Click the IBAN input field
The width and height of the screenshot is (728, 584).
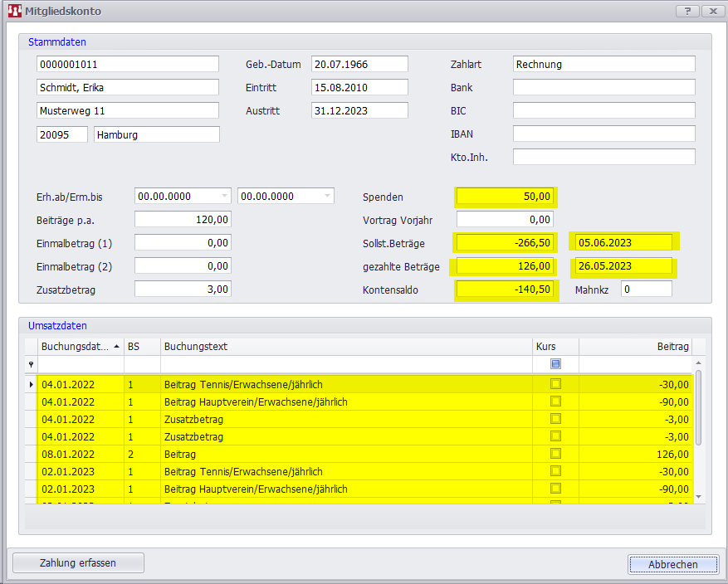pos(603,134)
